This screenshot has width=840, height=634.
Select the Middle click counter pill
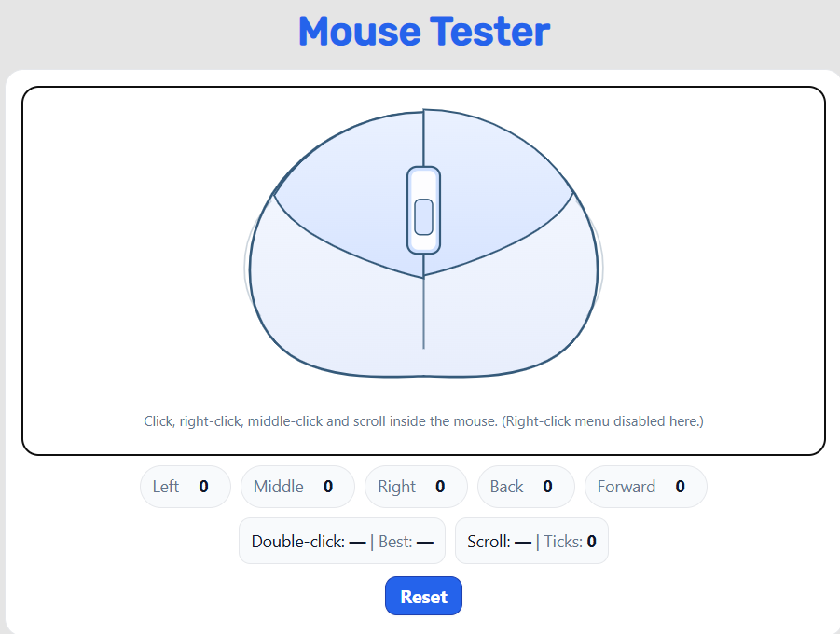(297, 486)
